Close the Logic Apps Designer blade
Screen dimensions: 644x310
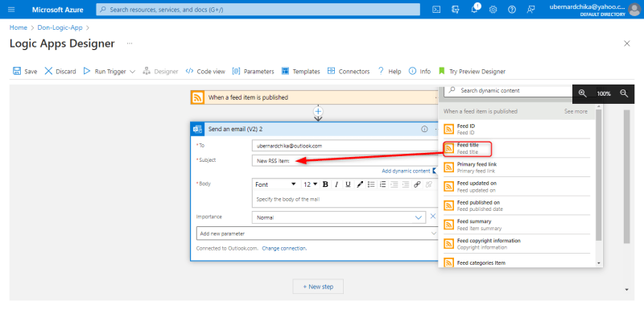point(627,43)
